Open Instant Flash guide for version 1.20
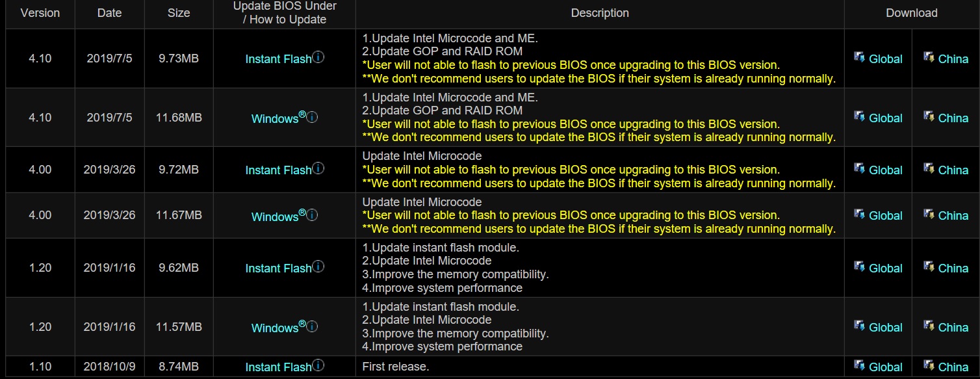This screenshot has width=980, height=379. pos(278,268)
